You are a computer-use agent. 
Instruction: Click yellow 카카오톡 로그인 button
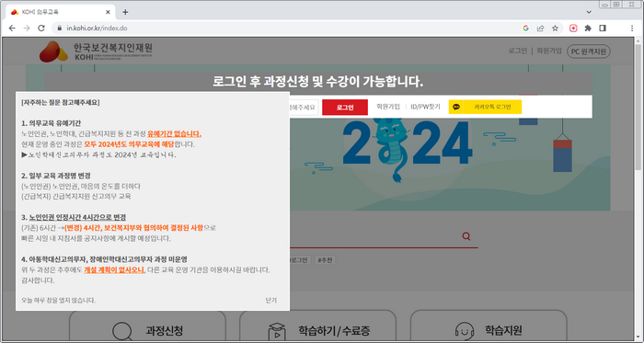pyautogui.click(x=485, y=107)
